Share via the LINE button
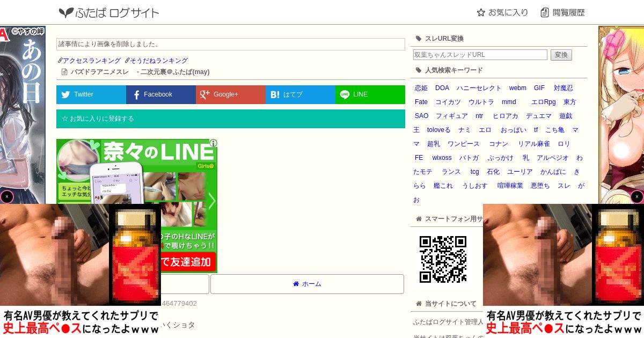 pos(370,94)
